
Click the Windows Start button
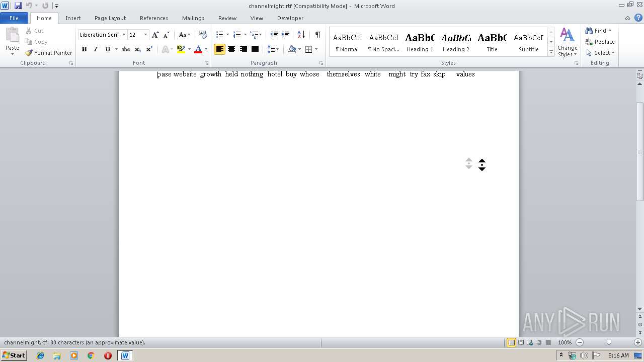point(14,355)
